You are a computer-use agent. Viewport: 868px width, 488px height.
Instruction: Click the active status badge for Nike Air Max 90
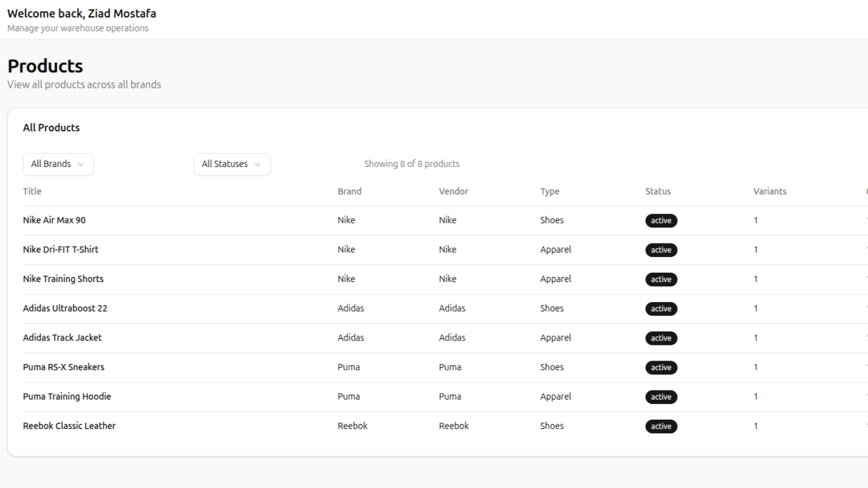661,221
